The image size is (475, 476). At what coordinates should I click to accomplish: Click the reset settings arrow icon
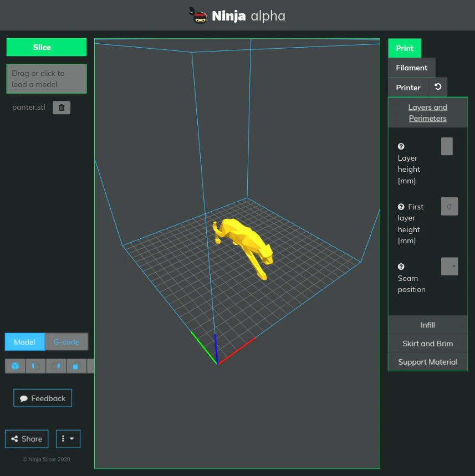(x=438, y=87)
